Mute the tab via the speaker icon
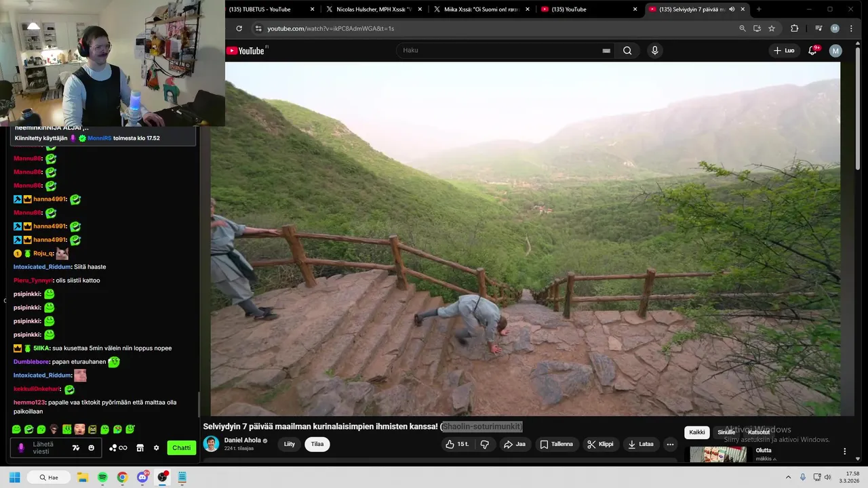Viewport: 868px width, 488px height. click(732, 9)
